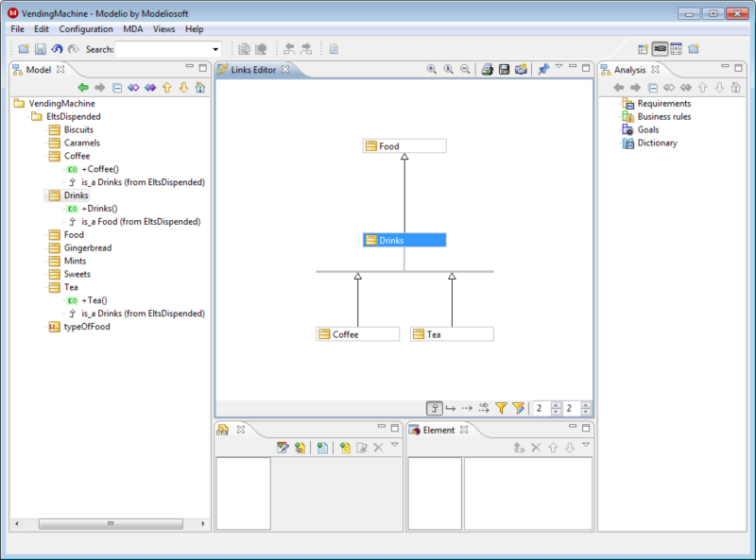Open the Search dropdown arrow
This screenshot has width=756, height=560.
[x=215, y=49]
